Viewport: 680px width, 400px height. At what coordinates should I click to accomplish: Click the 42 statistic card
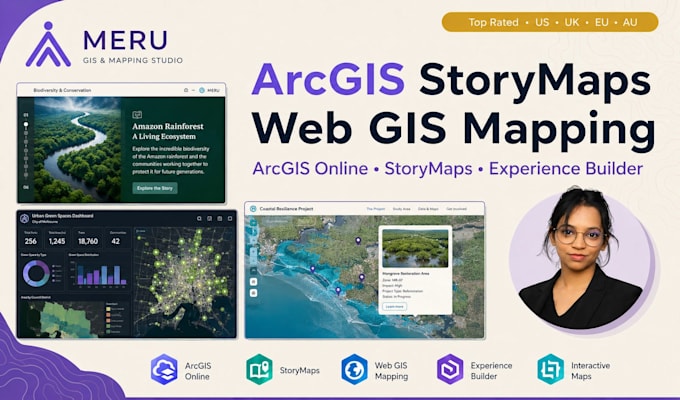[x=116, y=238]
